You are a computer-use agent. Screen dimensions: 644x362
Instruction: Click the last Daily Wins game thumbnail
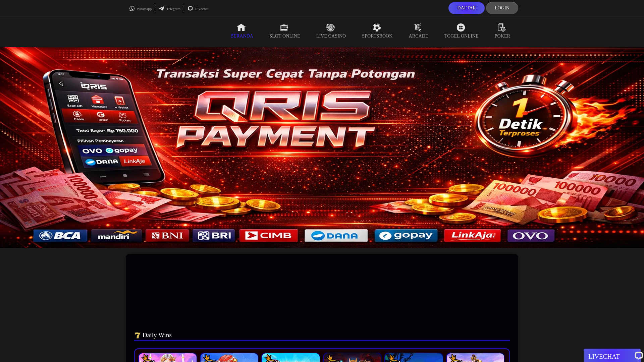click(475, 358)
